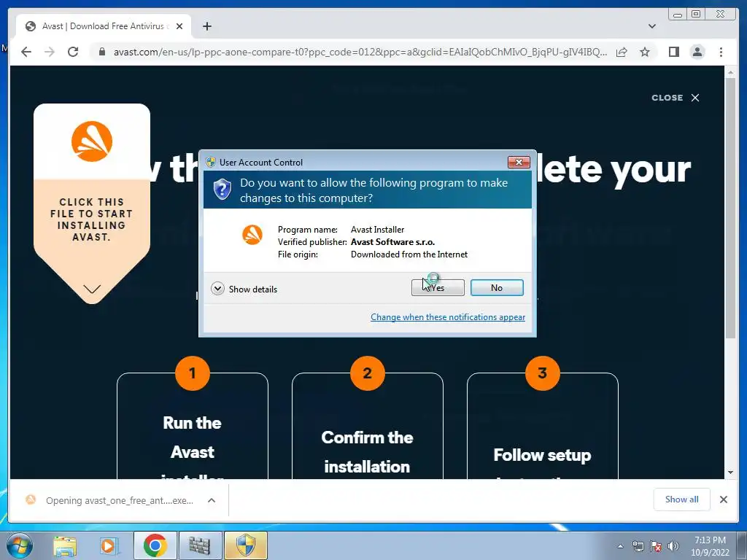Click CLICK THIS FILE TO START text
747x560 pixels.
[x=91, y=219]
